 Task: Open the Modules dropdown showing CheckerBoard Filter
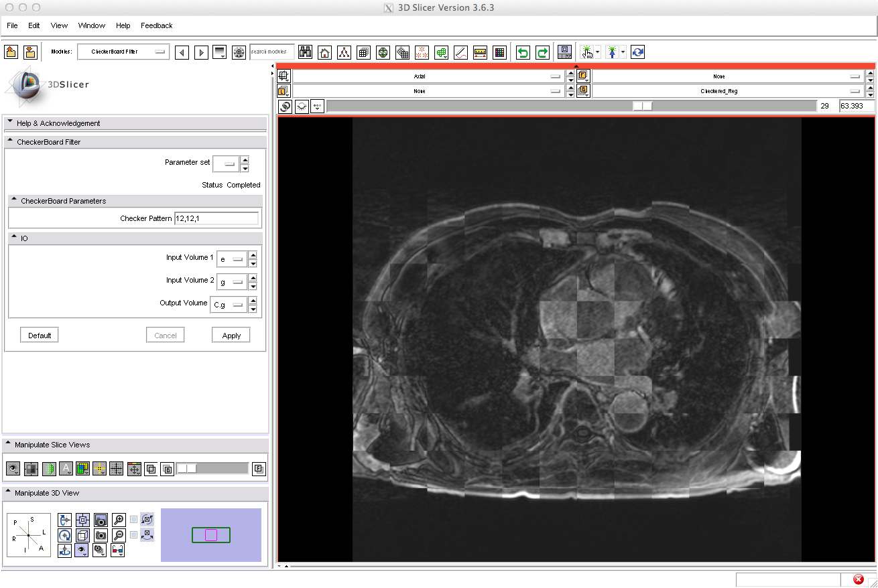pos(123,52)
